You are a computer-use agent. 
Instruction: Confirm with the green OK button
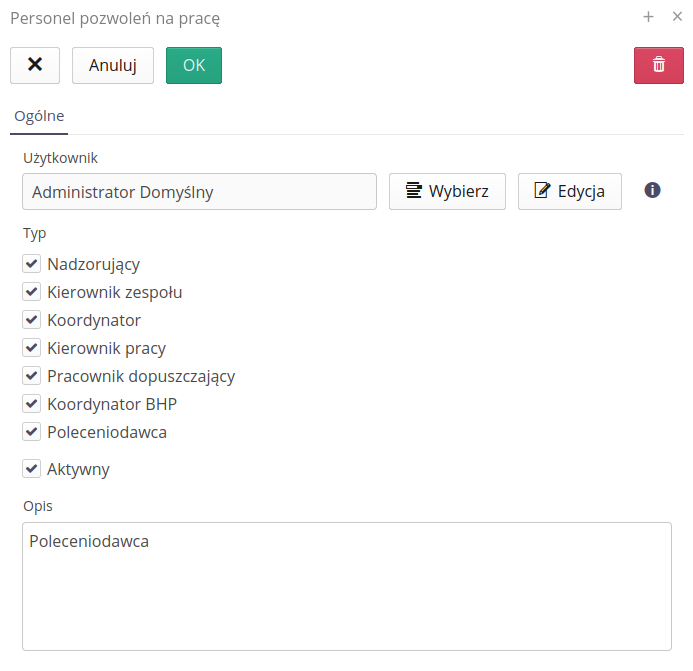point(193,65)
